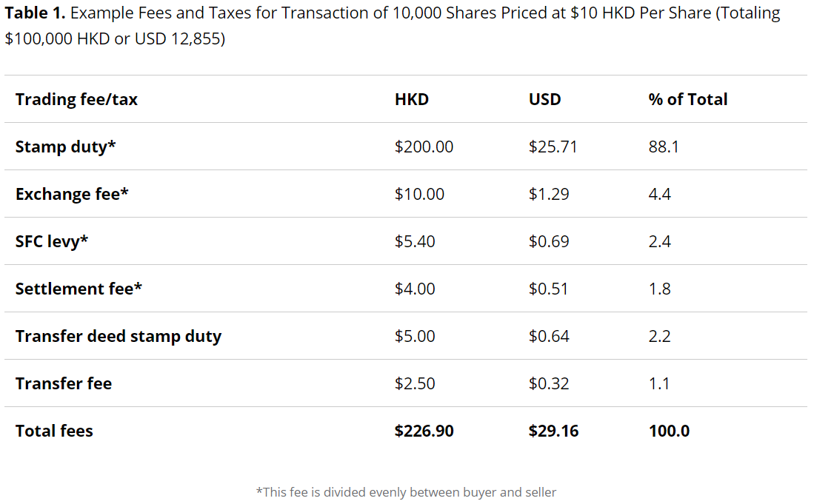Image resolution: width=814 pixels, height=504 pixels.
Task: Select the $1.29 exchange fee USD value
Action: coord(549,194)
